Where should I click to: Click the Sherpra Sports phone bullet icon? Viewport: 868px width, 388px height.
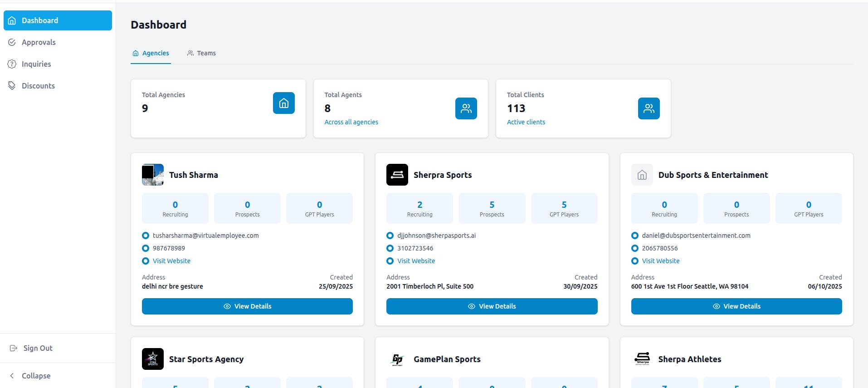pyautogui.click(x=390, y=248)
